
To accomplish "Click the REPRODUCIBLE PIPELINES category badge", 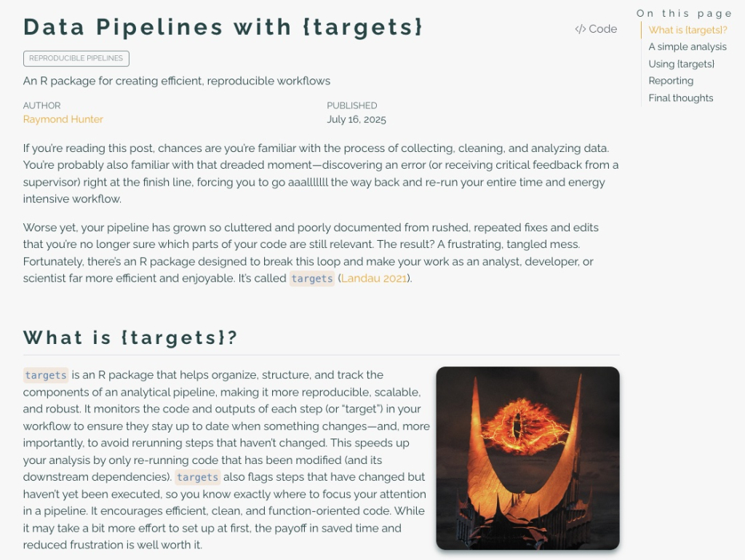I will coord(76,58).
